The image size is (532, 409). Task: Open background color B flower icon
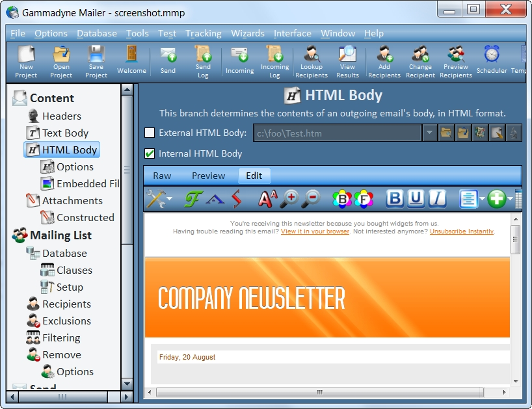pyautogui.click(x=342, y=199)
